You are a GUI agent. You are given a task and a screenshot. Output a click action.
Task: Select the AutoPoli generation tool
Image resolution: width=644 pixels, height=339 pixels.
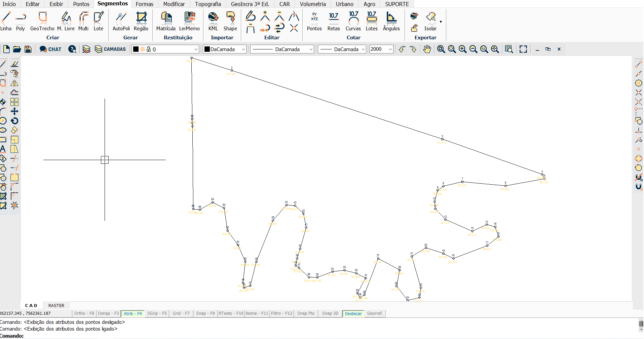tap(121, 21)
